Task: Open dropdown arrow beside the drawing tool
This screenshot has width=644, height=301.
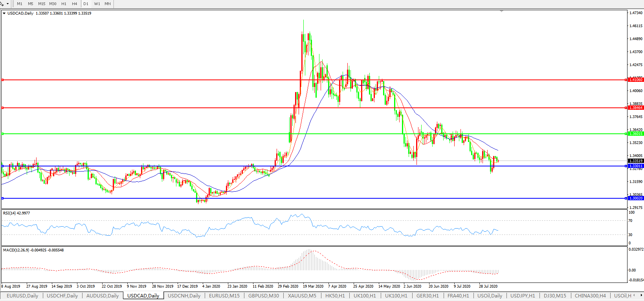Action: pyautogui.click(x=7, y=4)
